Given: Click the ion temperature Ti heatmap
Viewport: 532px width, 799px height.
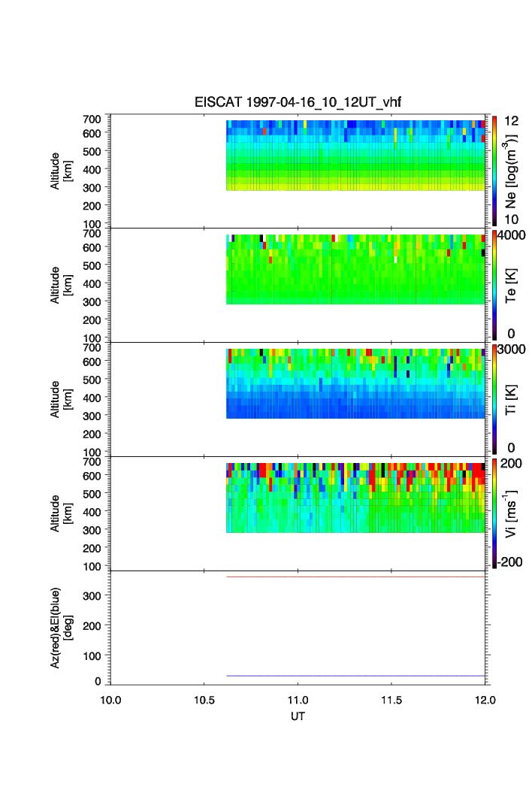Looking at the screenshot, I should click(x=355, y=383).
